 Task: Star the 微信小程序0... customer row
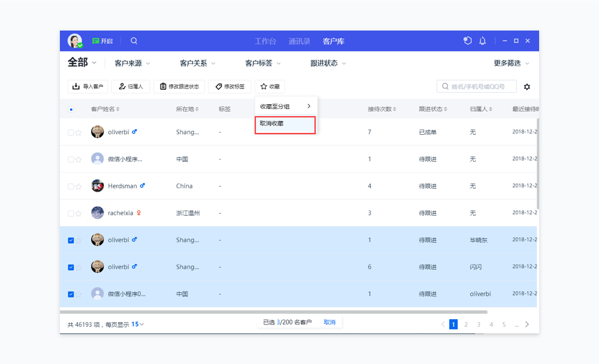[x=78, y=294]
